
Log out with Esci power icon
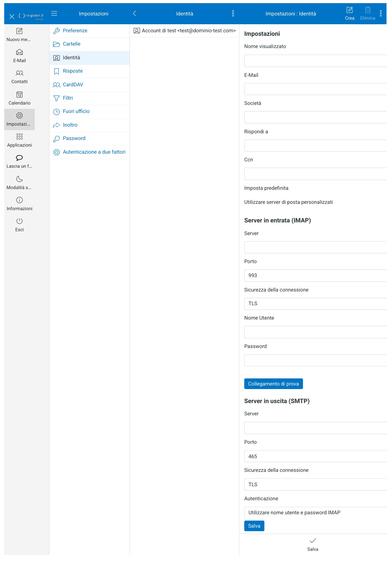coord(20,221)
